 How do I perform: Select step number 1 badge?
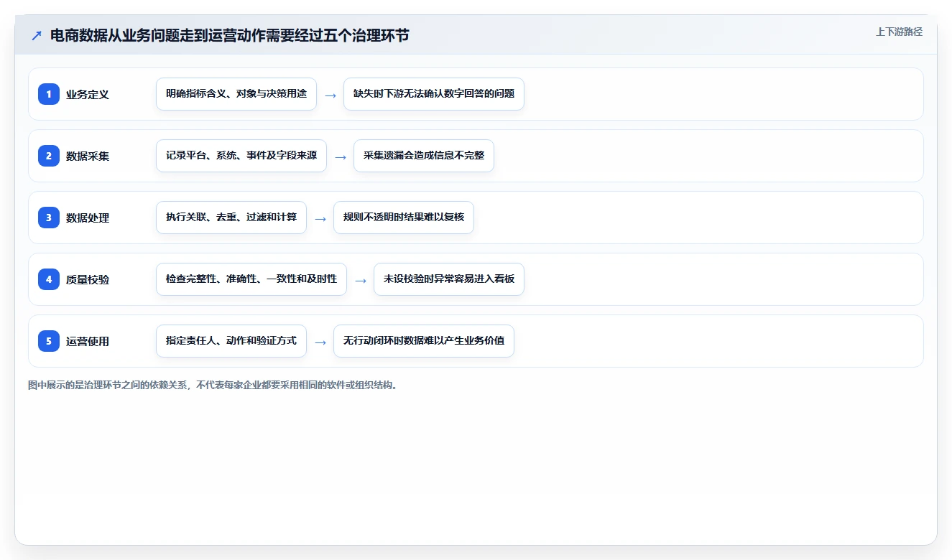[49, 94]
